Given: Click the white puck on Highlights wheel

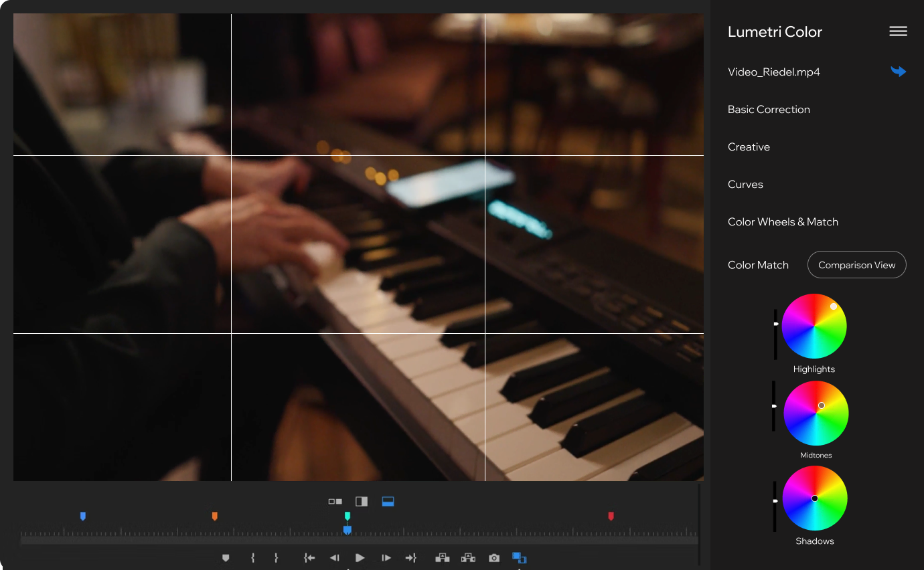Looking at the screenshot, I should click(834, 306).
